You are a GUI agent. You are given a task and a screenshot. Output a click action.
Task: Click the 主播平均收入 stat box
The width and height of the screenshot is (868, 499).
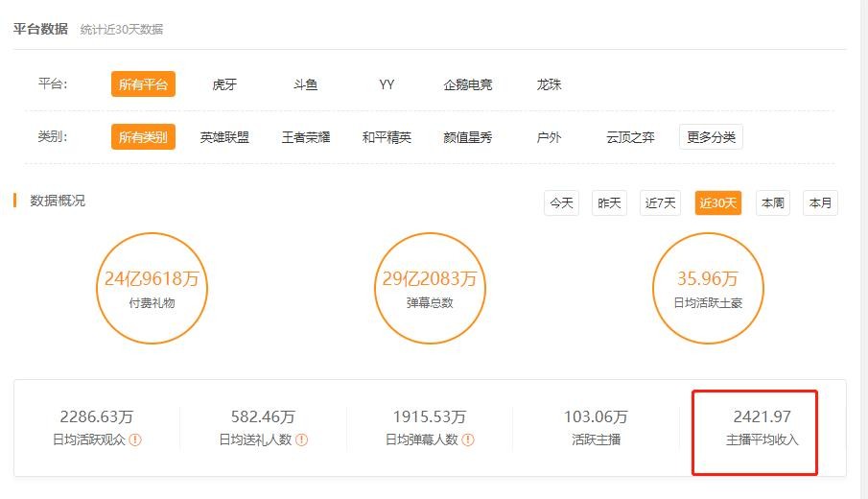(x=762, y=428)
